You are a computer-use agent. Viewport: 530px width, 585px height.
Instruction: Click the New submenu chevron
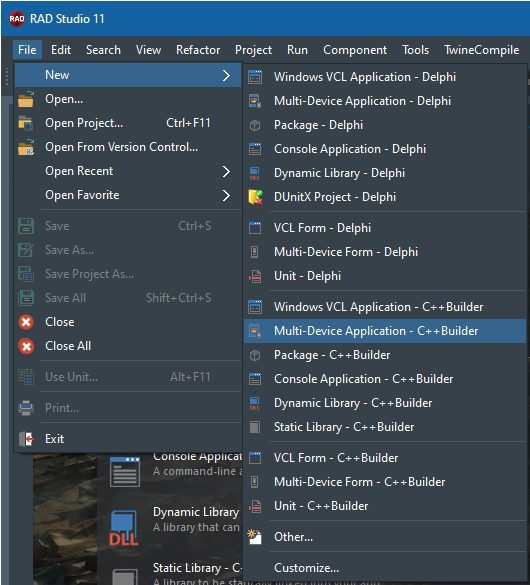226,76
